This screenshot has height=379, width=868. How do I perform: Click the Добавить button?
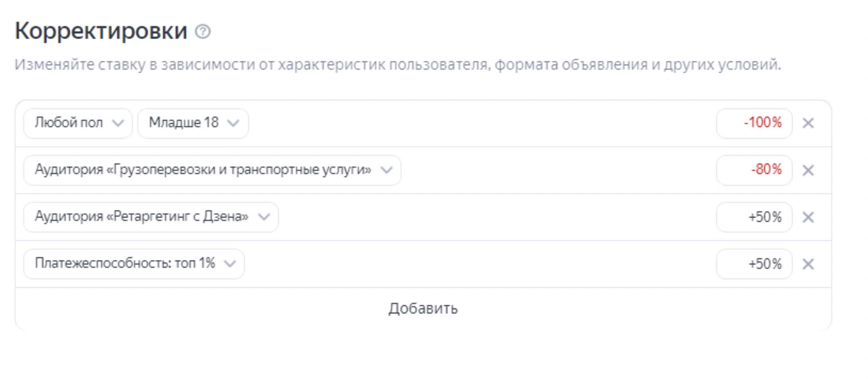(x=423, y=309)
